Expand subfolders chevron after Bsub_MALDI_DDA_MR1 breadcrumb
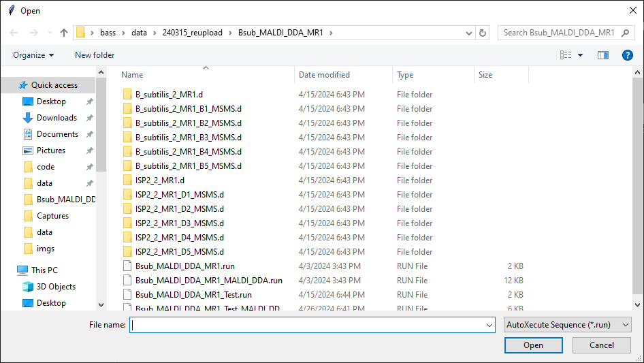 pos(331,33)
